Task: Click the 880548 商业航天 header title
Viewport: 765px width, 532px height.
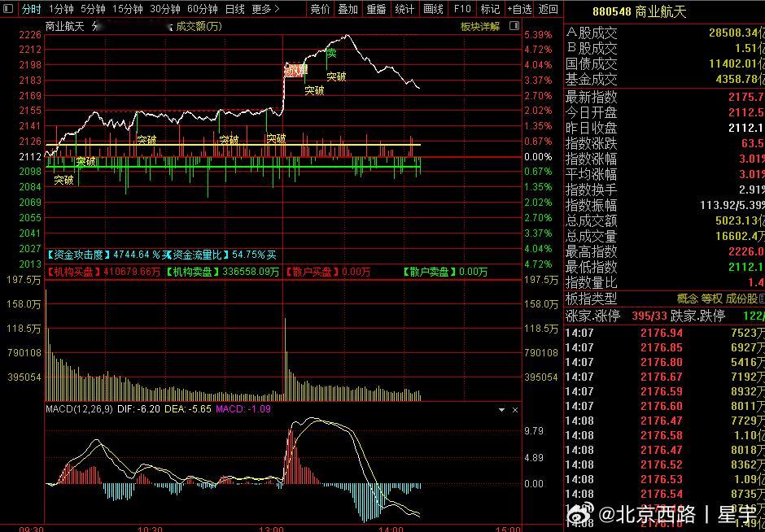Action: [639, 11]
